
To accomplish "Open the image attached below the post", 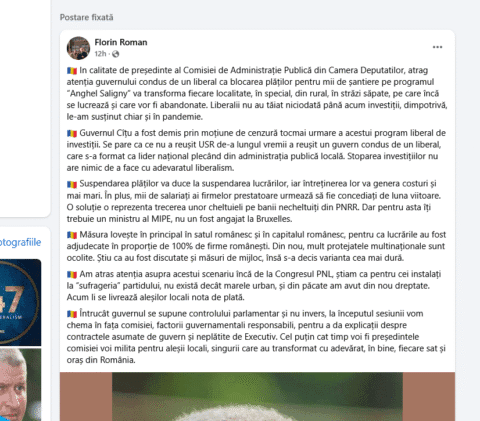I will (x=257, y=397).
